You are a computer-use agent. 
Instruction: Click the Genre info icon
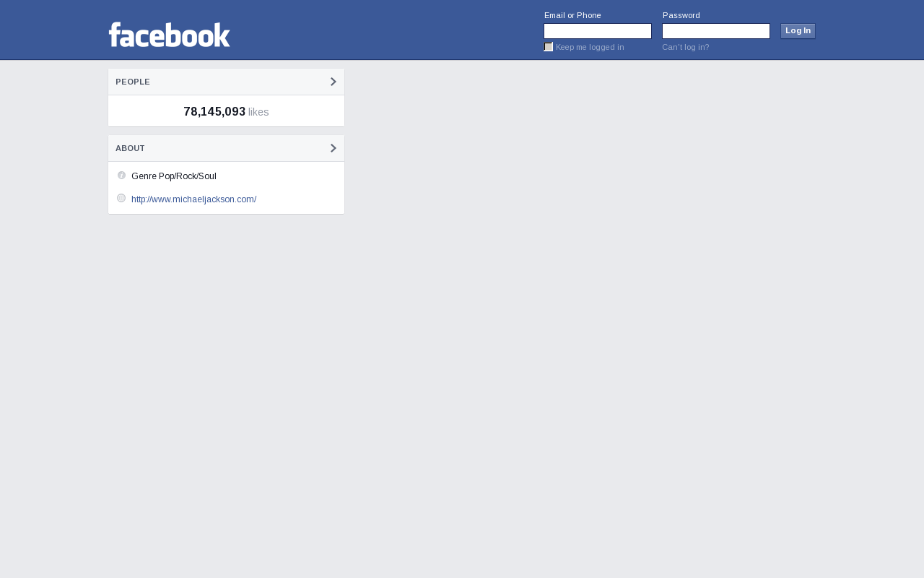121,176
